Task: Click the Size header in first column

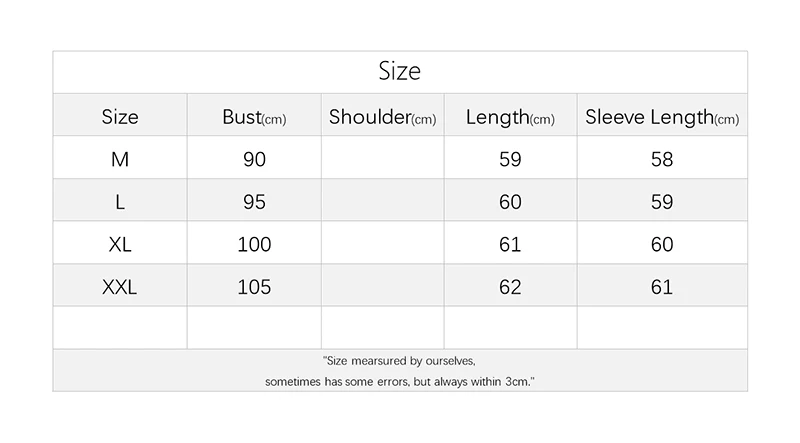Action: point(120,117)
